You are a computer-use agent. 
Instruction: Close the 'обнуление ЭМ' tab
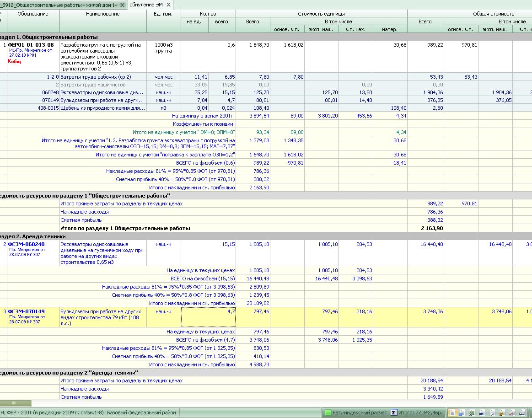point(168,5)
